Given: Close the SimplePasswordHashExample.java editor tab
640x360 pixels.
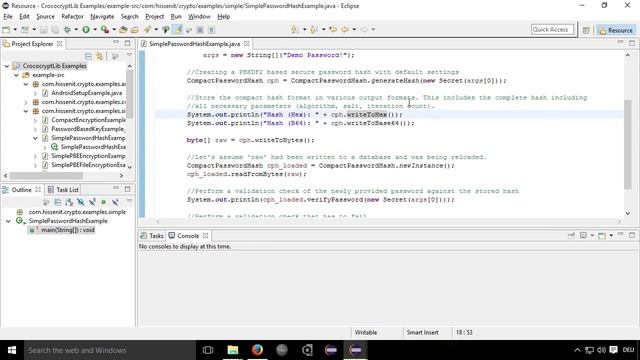Looking at the screenshot, I should pos(247,43).
